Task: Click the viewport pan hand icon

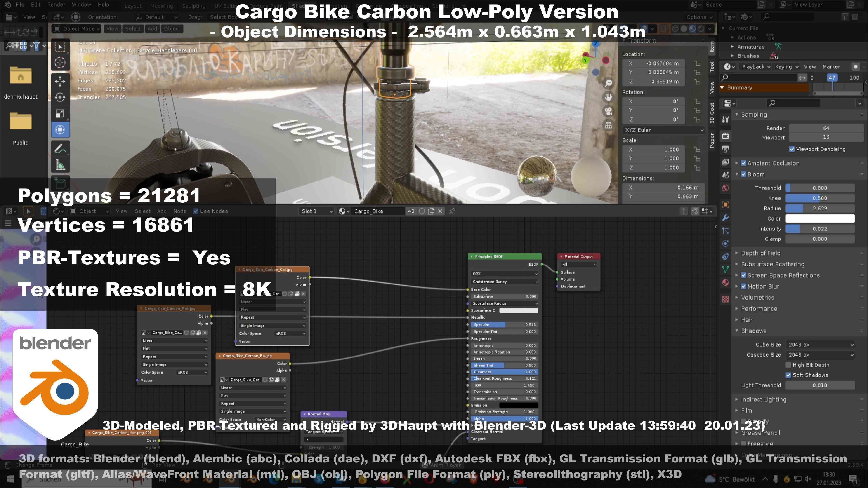Action: coord(608,97)
